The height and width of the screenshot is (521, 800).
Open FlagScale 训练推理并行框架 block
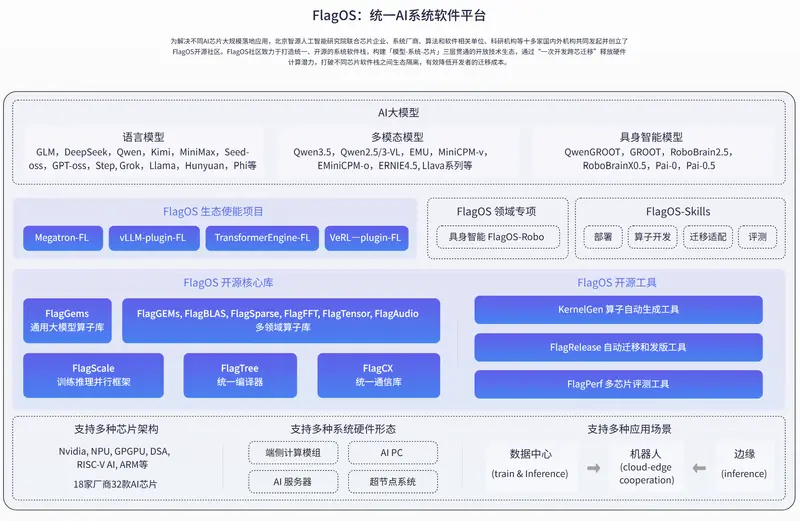pyautogui.click(x=93, y=375)
